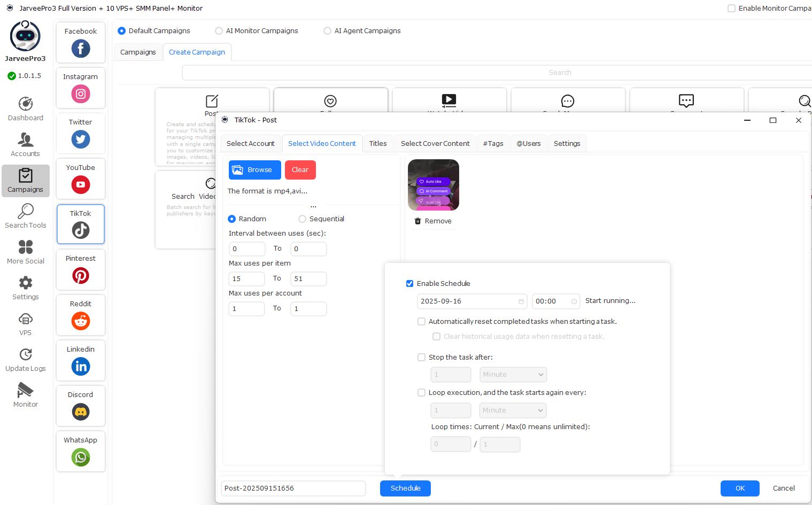
Task: Click the Monitor camera icon
Action: point(26,391)
